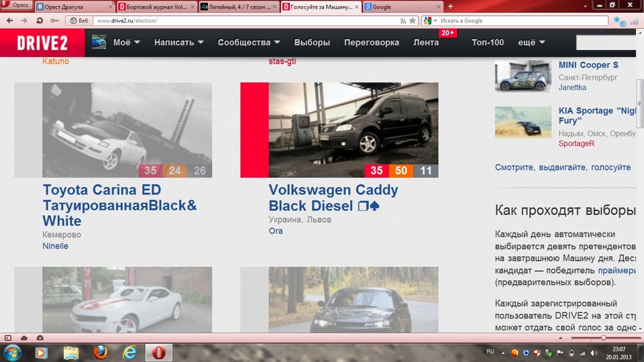Open the Топ-100 page
The width and height of the screenshot is (644, 362).
click(x=488, y=42)
